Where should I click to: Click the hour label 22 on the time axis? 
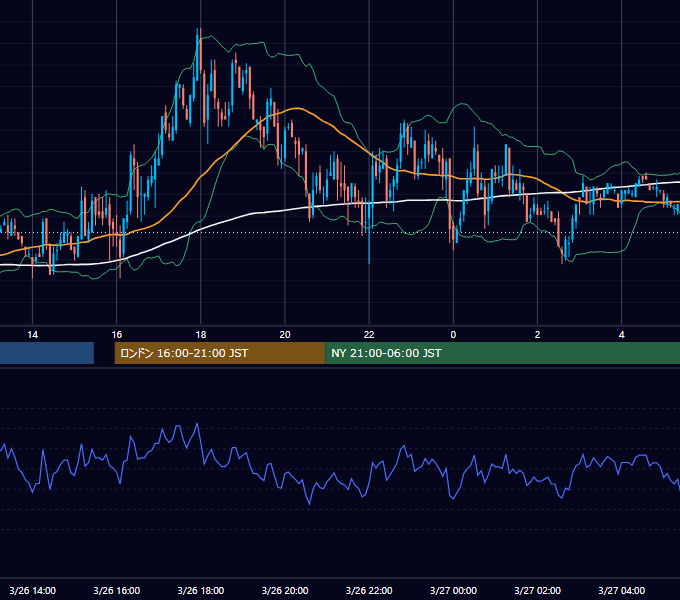pyautogui.click(x=369, y=335)
